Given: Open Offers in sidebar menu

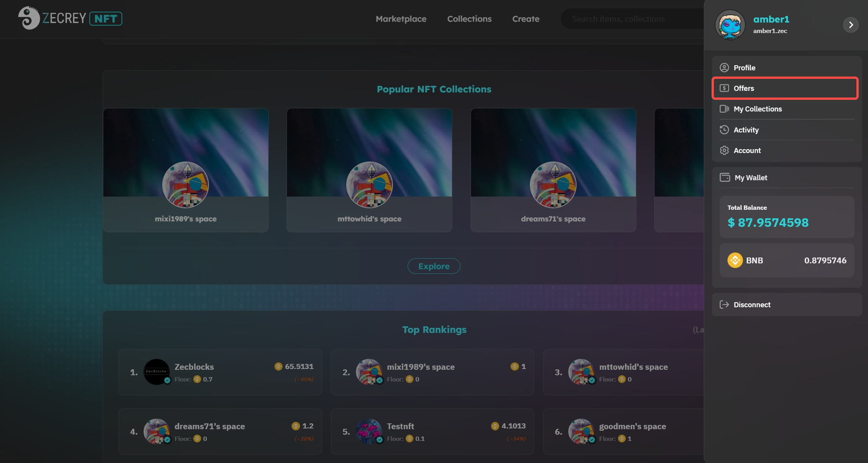Looking at the screenshot, I should [x=743, y=88].
